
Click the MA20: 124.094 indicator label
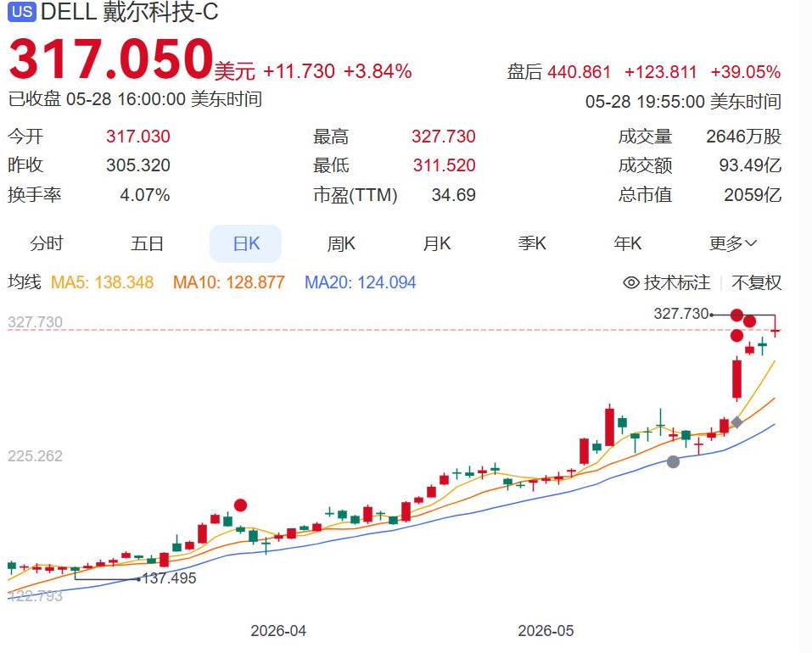[360, 282]
